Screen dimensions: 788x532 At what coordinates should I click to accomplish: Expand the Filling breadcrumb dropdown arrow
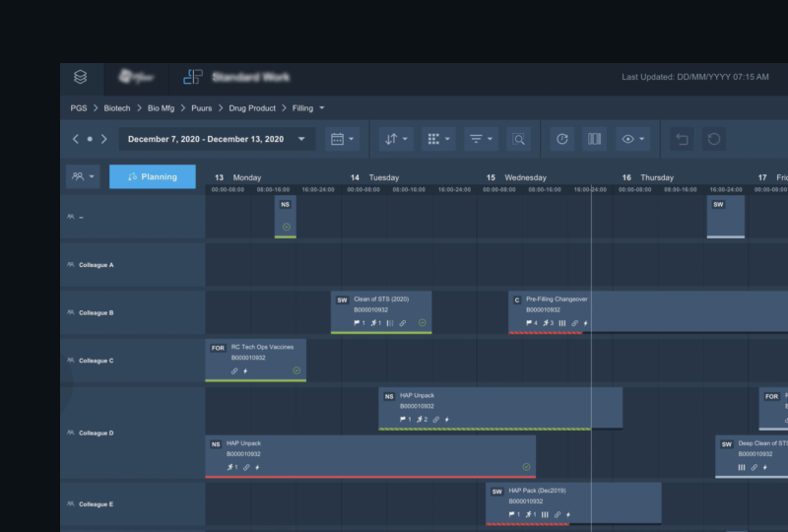[x=322, y=108]
